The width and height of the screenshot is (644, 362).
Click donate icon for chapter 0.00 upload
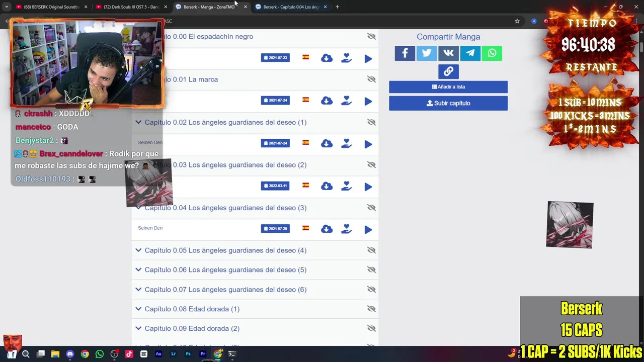click(x=346, y=58)
